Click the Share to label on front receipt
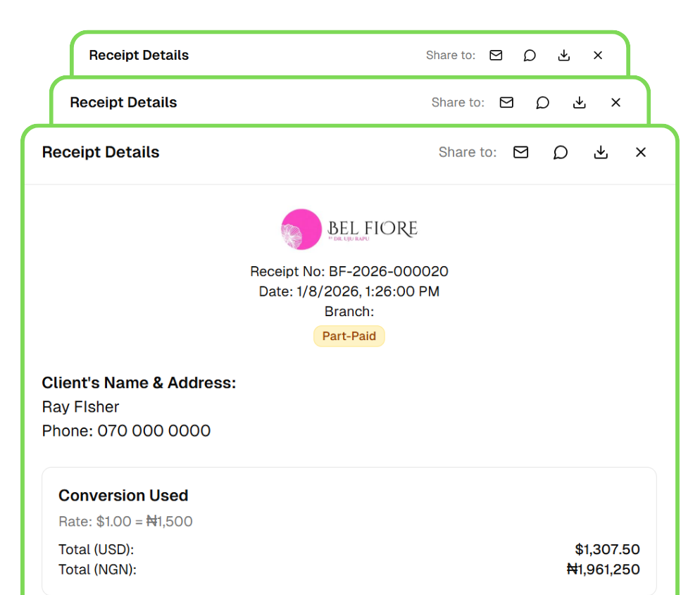The height and width of the screenshot is (595, 700). tap(467, 152)
